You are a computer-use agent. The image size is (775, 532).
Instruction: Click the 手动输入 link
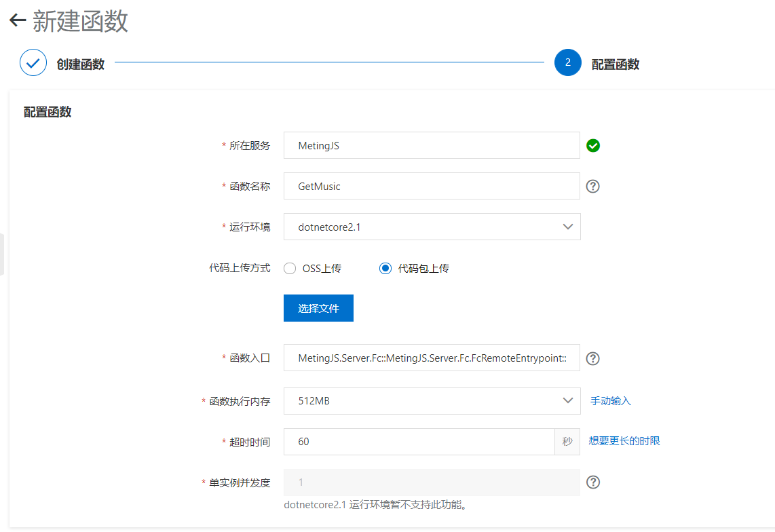point(610,400)
